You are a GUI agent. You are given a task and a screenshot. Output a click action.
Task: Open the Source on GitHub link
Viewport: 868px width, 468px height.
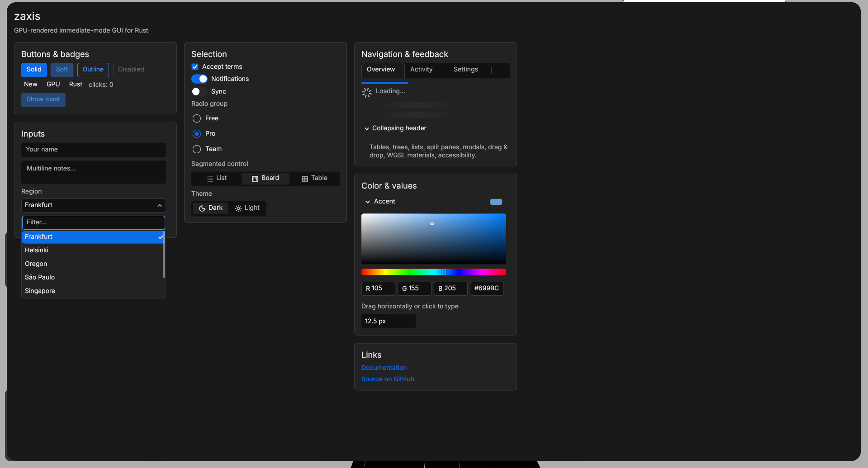[388, 379]
